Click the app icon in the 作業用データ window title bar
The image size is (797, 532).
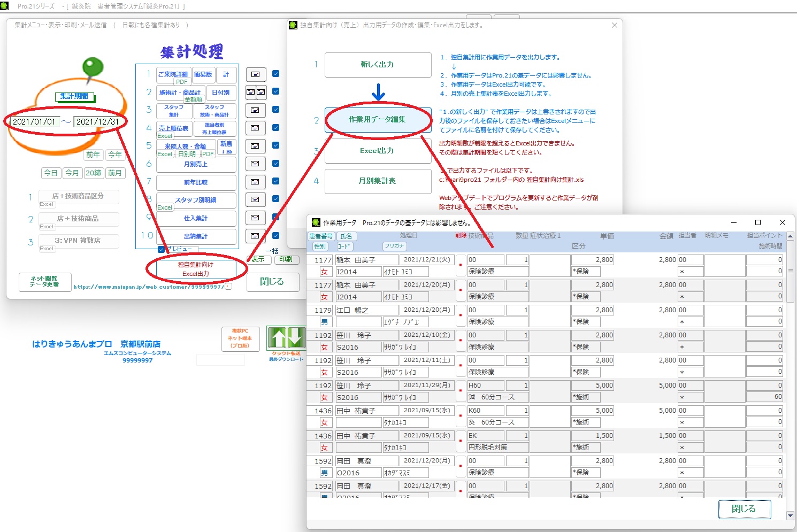click(x=316, y=222)
